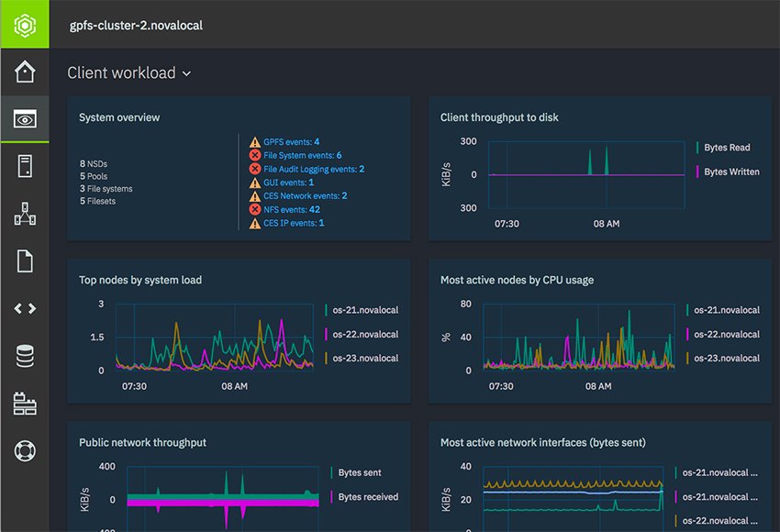The height and width of the screenshot is (532, 780).
Task: Toggle Bytes Written series in legend
Action: point(730,172)
